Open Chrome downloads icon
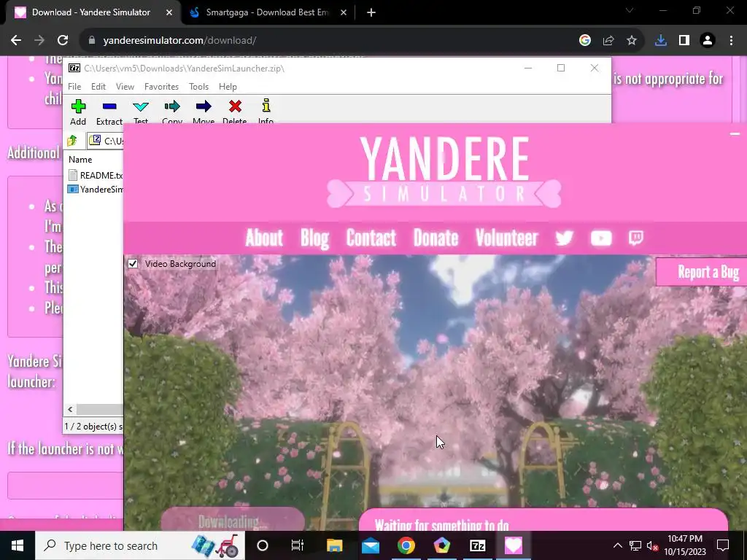This screenshot has width=747, height=560. point(660,41)
